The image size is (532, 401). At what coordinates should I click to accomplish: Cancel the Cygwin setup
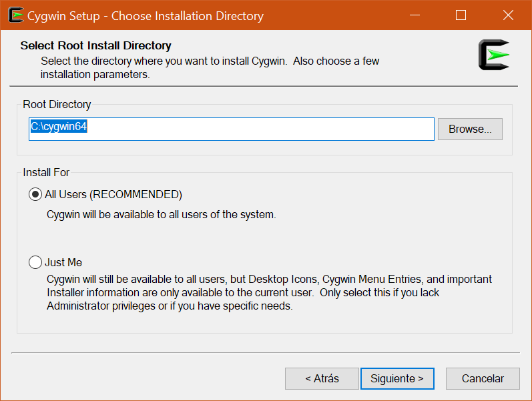tap(483, 378)
